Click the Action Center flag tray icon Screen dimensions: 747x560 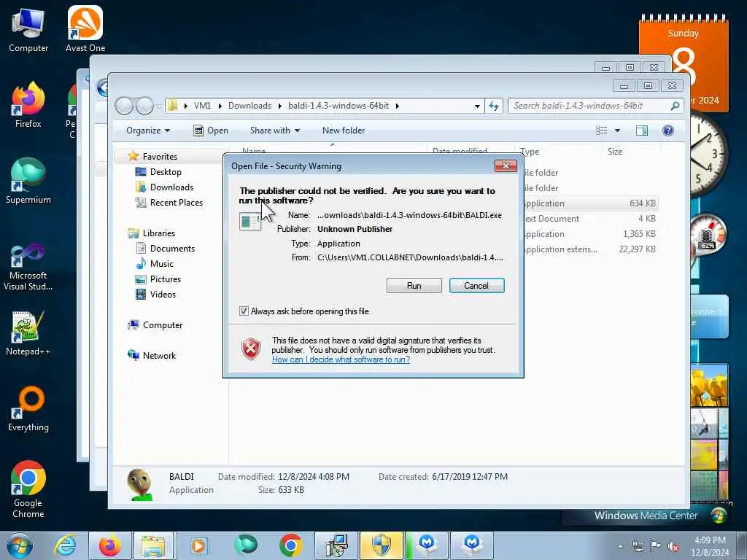[x=656, y=546]
